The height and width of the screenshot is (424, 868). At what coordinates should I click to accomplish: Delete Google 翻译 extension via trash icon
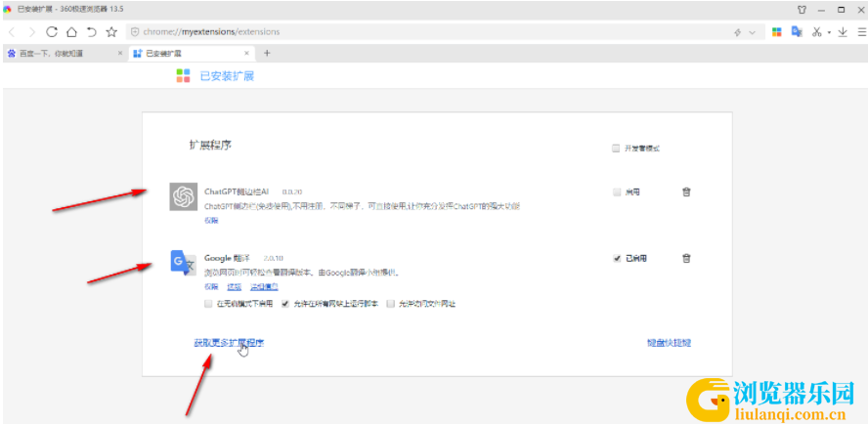tap(686, 258)
